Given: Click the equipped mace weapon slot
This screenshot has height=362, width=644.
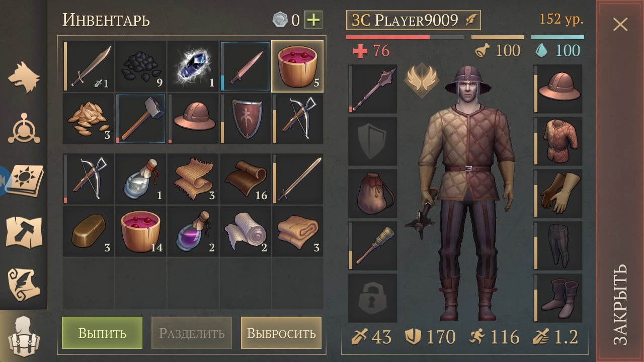Looking at the screenshot, I should pos(372,89).
